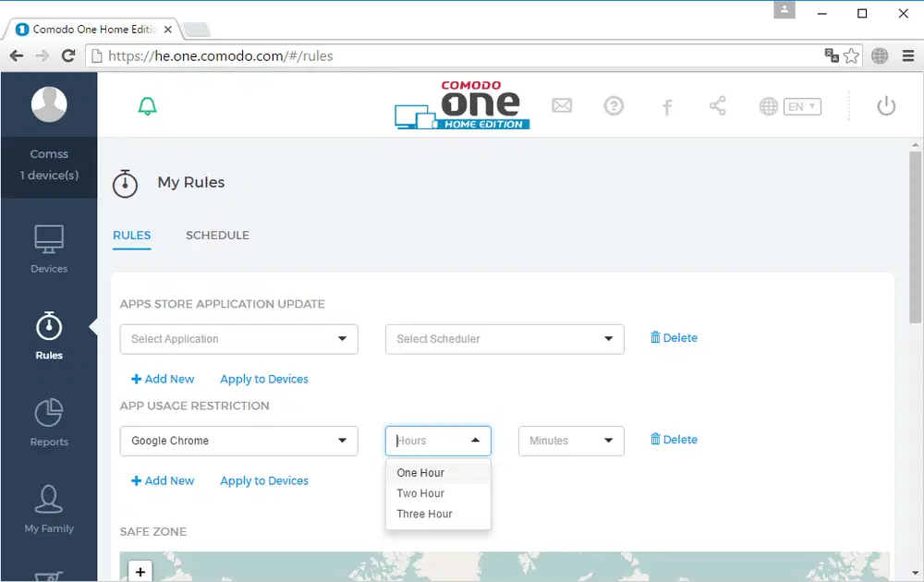The height and width of the screenshot is (582, 924).
Task: Expand the Select Scheduler dropdown
Action: click(505, 339)
